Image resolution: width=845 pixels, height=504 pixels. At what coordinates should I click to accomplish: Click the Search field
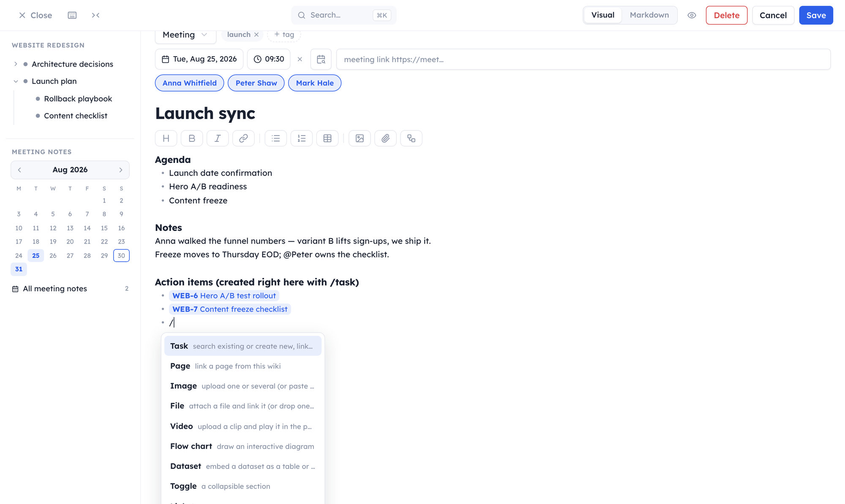(343, 15)
